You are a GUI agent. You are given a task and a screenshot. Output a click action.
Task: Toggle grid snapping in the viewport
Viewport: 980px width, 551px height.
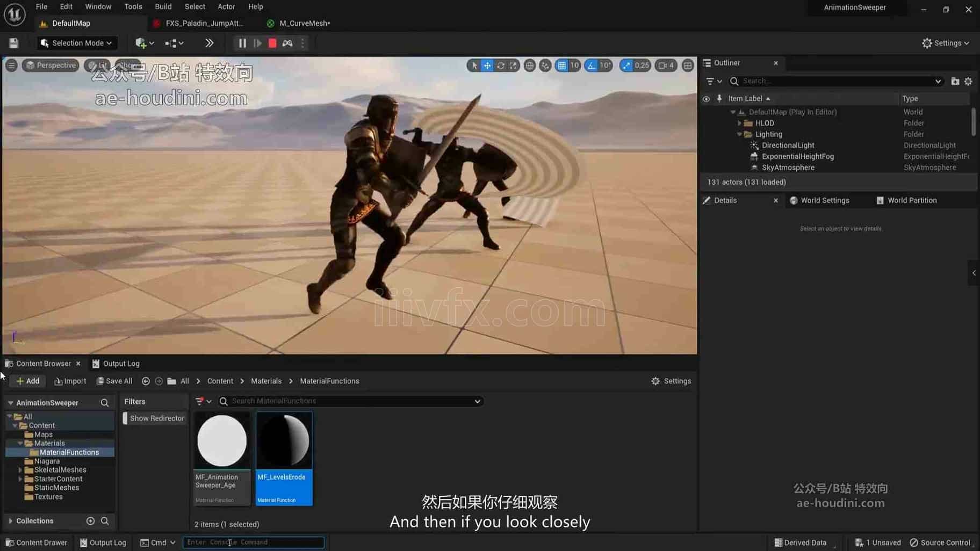[561, 66]
